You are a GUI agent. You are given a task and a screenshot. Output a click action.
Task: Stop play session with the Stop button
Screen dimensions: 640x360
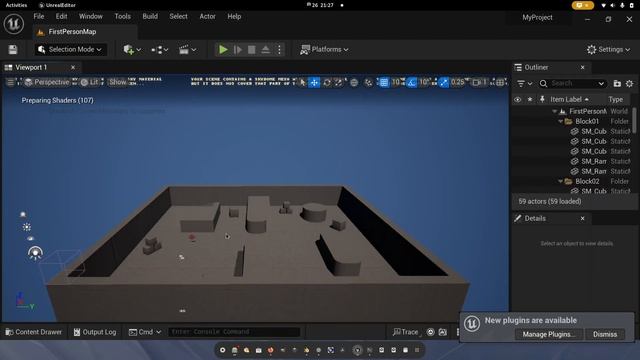[x=251, y=49]
